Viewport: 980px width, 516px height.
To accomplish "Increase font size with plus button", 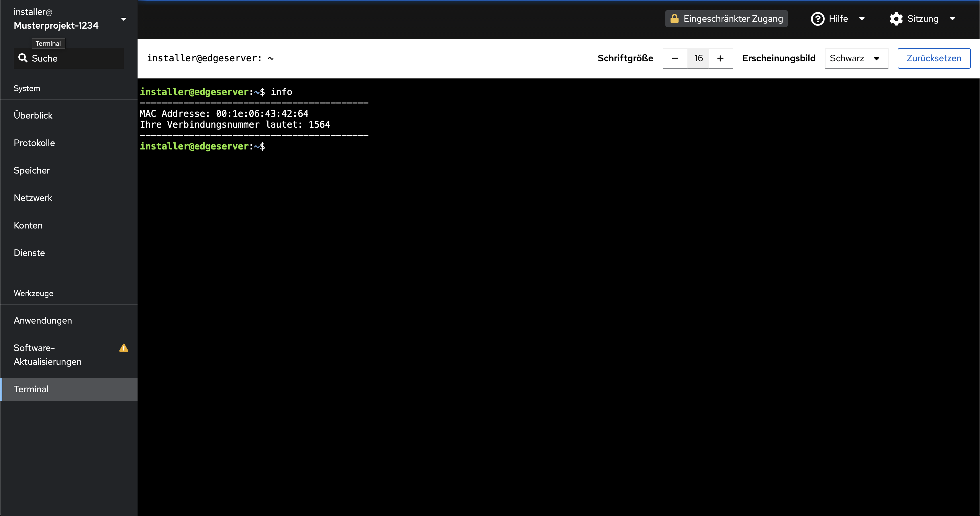I will point(720,58).
